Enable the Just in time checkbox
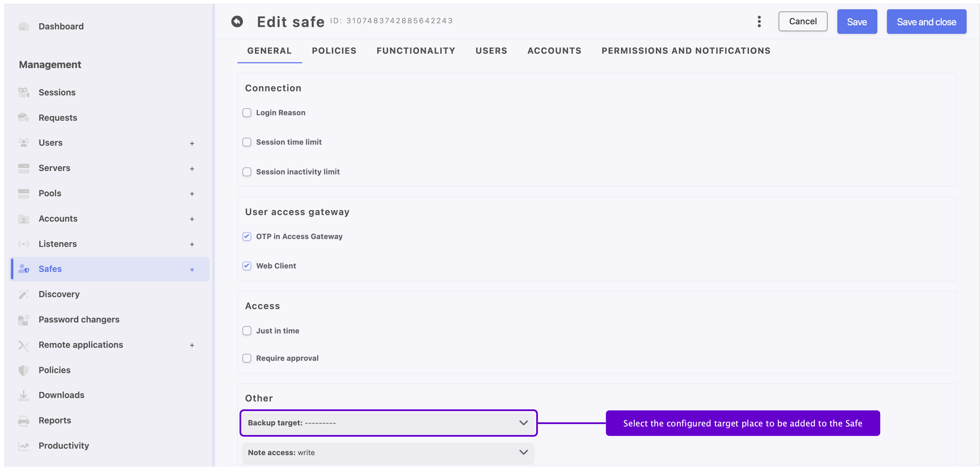Screen dimensions: 980x475 pos(247,331)
